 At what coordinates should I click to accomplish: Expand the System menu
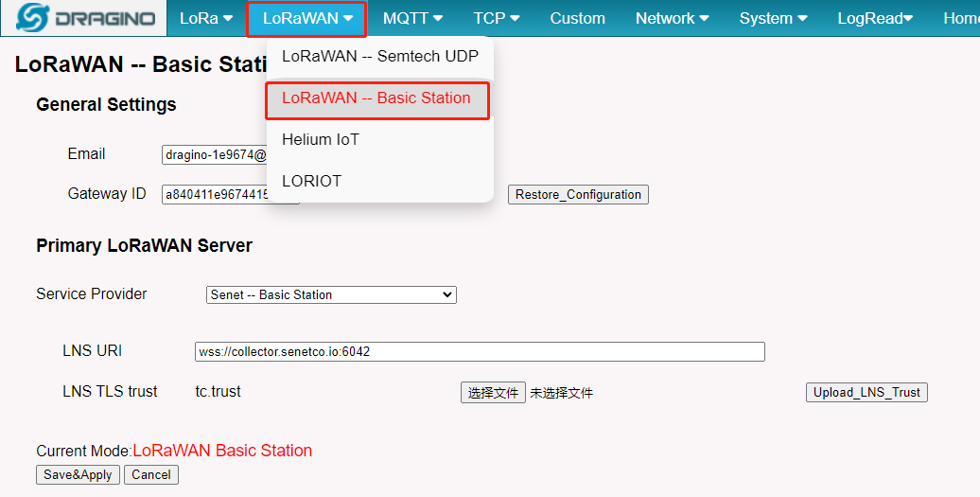pos(773,19)
